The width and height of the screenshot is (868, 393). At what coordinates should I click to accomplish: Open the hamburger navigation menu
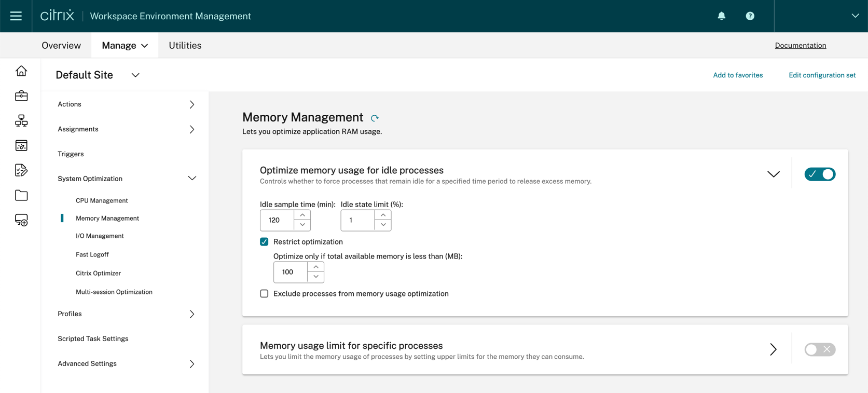click(16, 16)
